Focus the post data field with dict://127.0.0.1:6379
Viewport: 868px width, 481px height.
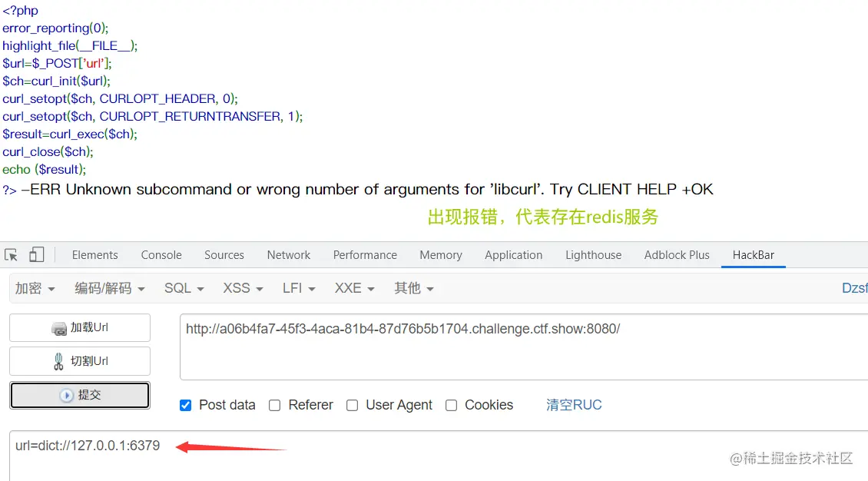[x=439, y=456]
